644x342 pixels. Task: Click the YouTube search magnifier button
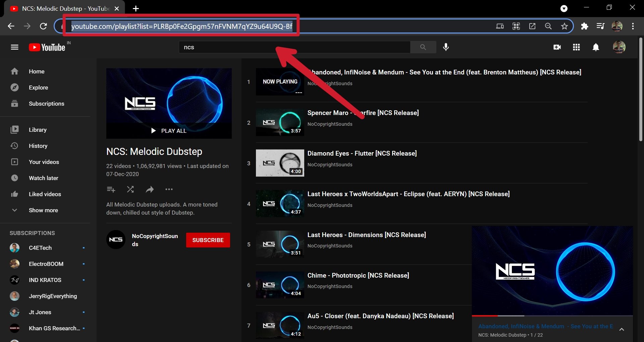click(x=423, y=47)
